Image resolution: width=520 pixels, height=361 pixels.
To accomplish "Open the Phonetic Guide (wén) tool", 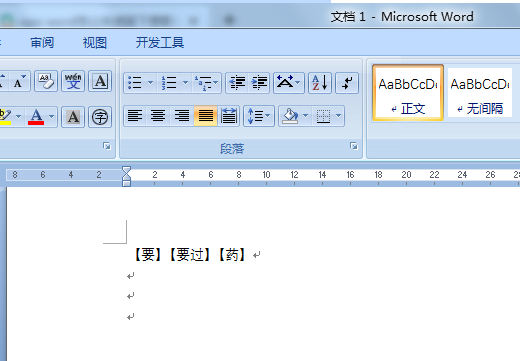I will [73, 81].
